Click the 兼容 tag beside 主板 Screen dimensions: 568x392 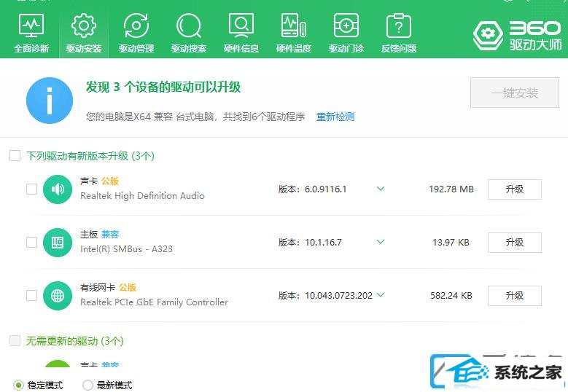pos(110,234)
